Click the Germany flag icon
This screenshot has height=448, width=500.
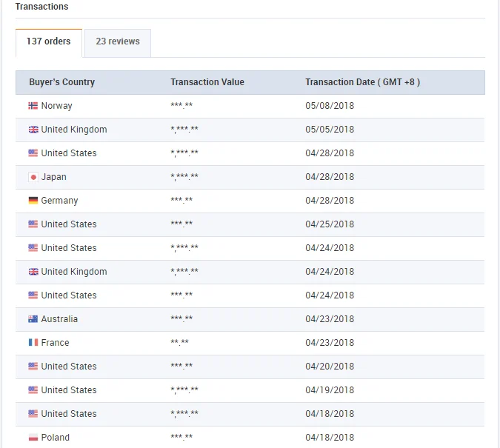33,201
